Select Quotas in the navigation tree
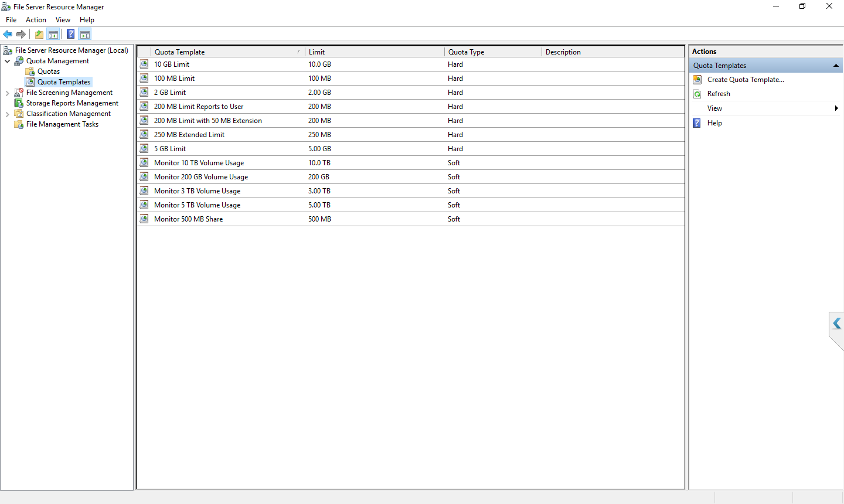Viewport: 844px width, 504px height. coord(48,71)
